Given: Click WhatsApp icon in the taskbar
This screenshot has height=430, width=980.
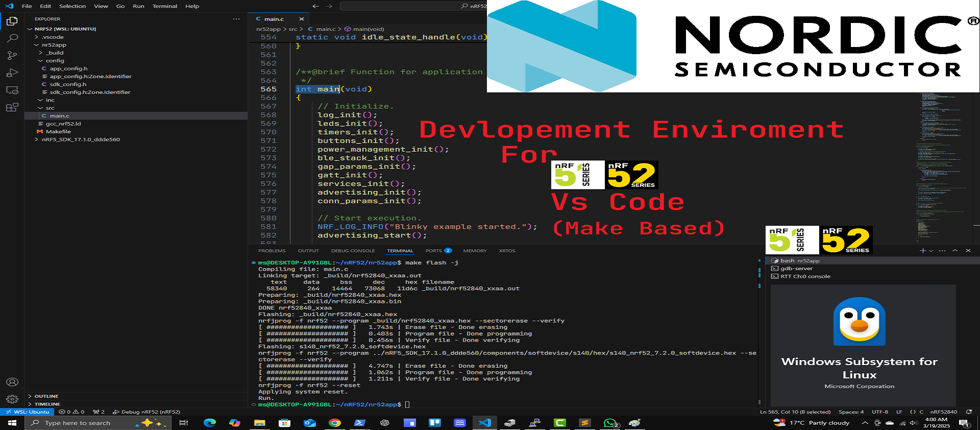Looking at the screenshot, I should pyautogui.click(x=610, y=423).
